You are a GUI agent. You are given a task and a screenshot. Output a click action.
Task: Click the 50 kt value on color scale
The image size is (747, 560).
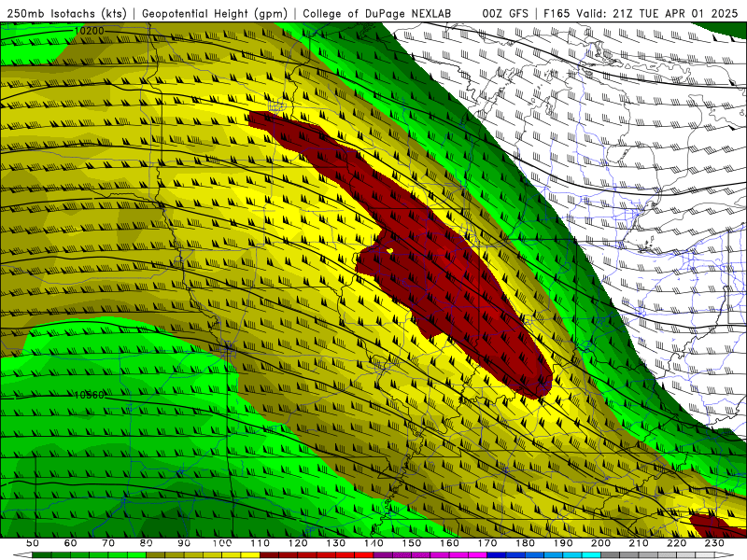(x=32, y=543)
